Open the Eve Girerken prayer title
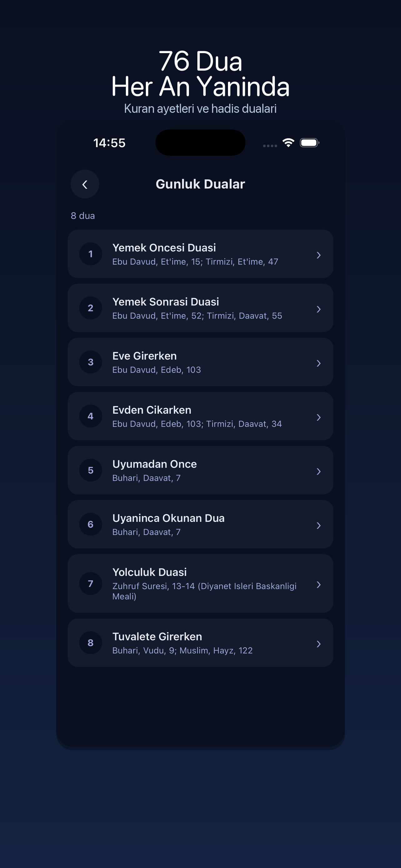This screenshot has height=868, width=401. (144, 356)
